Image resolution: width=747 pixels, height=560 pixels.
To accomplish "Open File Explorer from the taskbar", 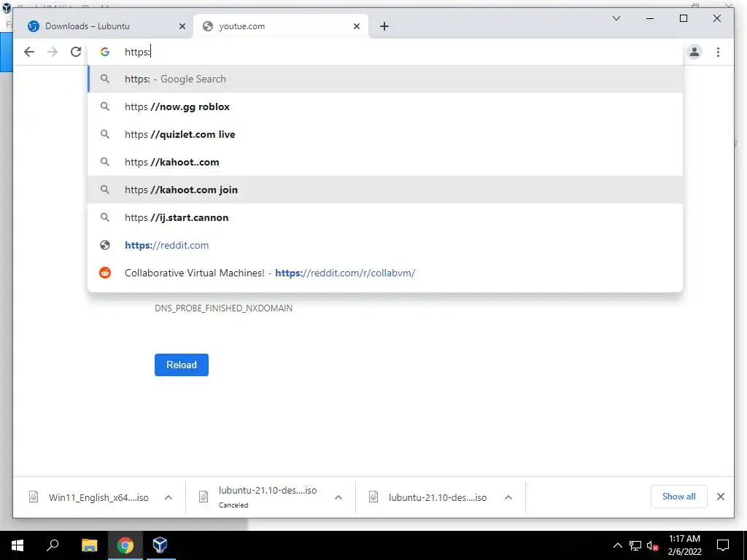I will 89,545.
